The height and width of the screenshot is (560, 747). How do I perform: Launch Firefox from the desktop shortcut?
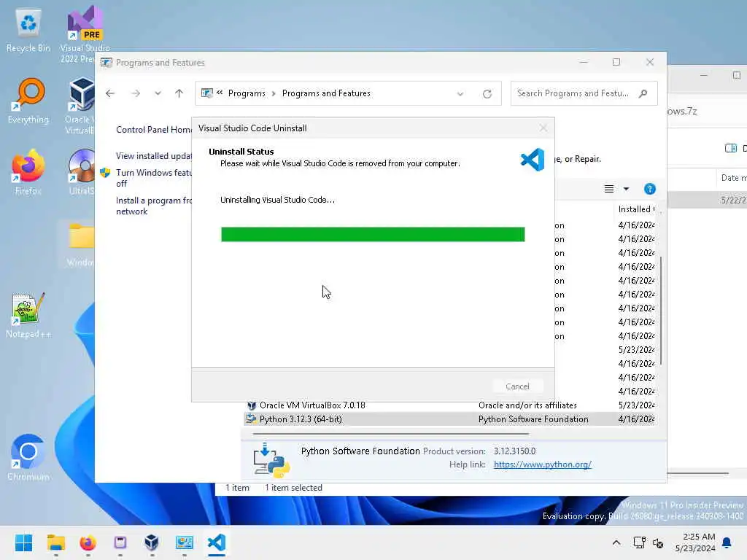(x=28, y=172)
